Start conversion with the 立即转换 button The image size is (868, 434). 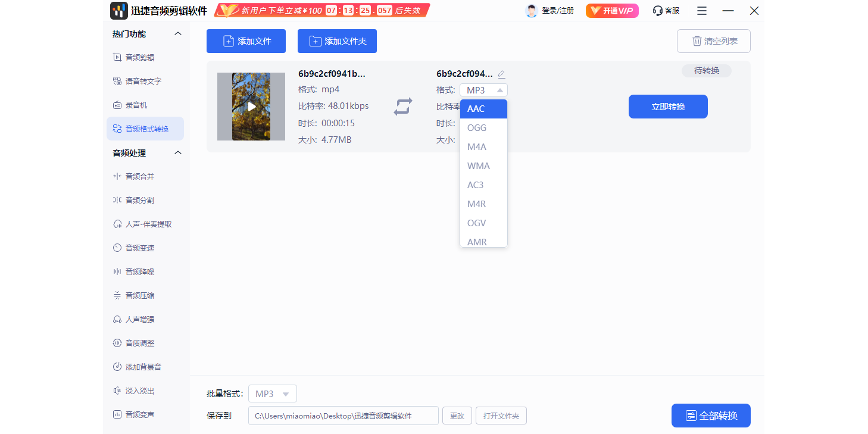[x=668, y=106]
